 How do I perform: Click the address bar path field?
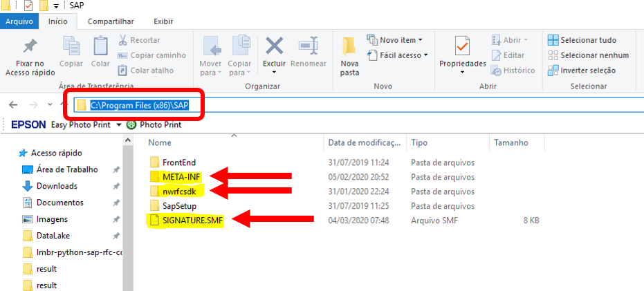(x=358, y=105)
